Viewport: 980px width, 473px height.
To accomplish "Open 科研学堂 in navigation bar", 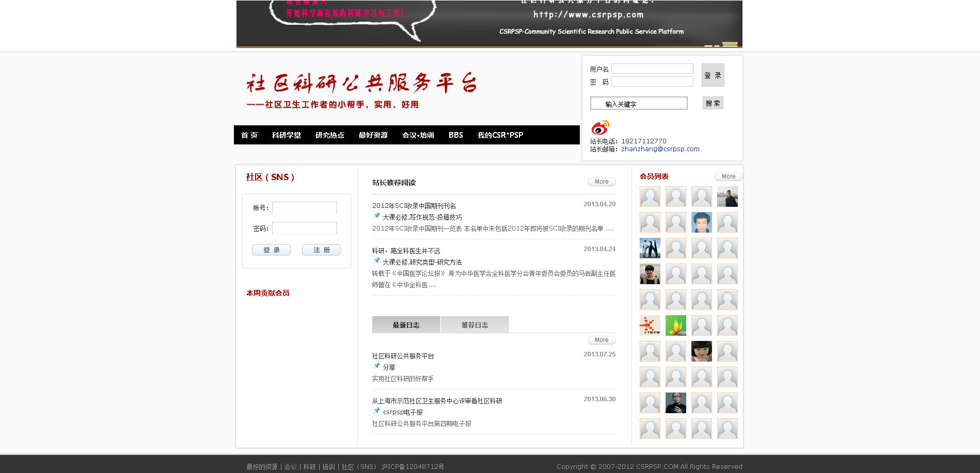I will tap(286, 135).
